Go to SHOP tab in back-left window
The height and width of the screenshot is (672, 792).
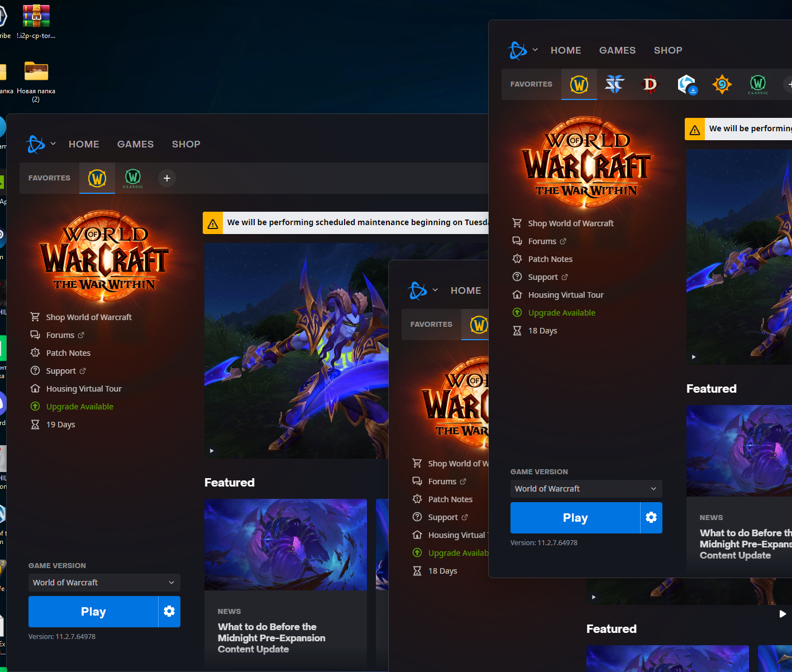tap(186, 144)
